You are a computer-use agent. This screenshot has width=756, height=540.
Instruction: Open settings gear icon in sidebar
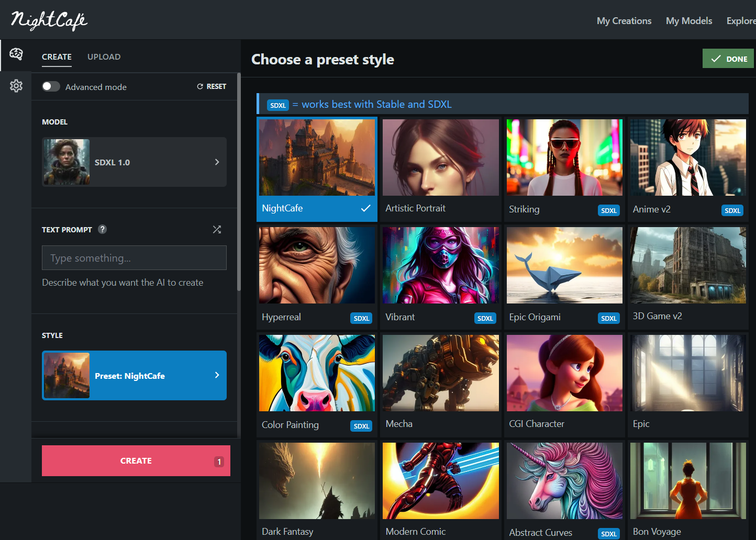point(16,86)
